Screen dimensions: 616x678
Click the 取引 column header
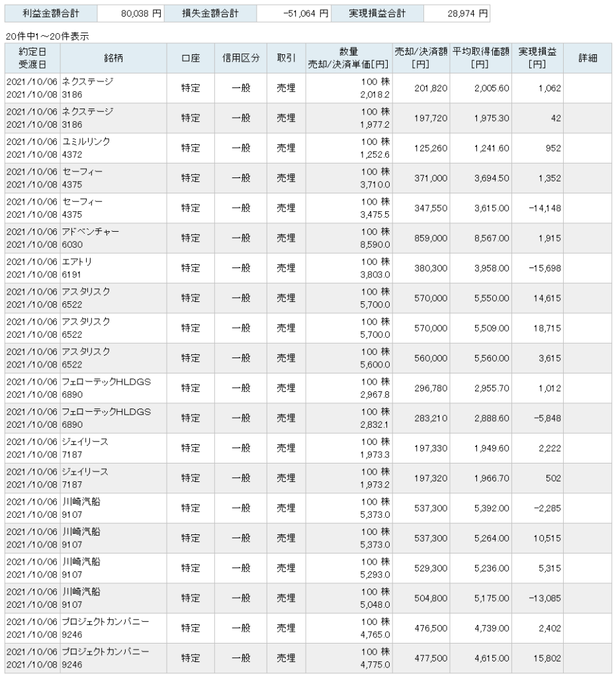pos(286,58)
